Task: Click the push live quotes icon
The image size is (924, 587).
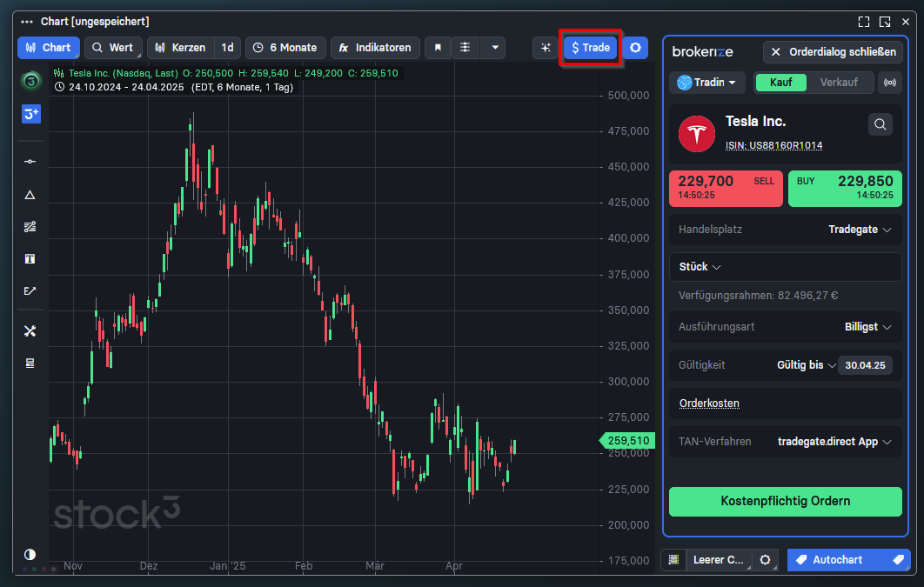Action: (890, 83)
